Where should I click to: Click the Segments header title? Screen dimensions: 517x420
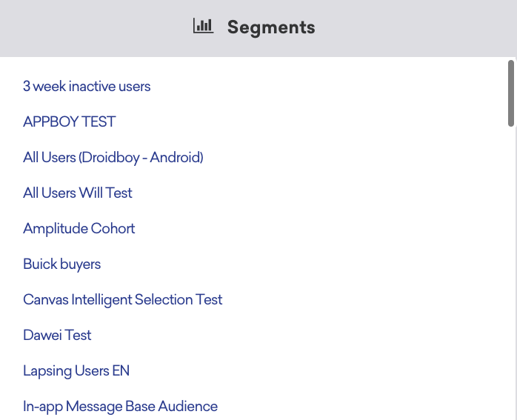[270, 27]
